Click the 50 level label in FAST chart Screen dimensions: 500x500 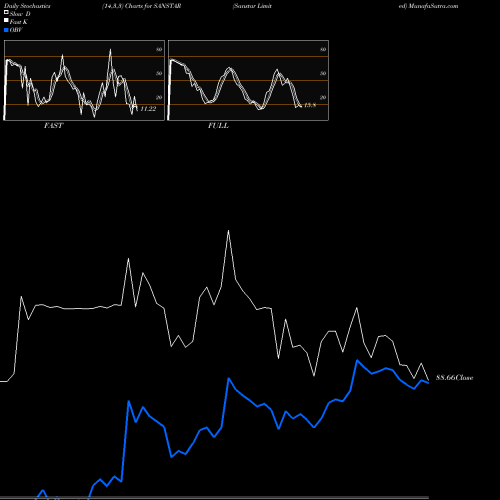pos(159,74)
